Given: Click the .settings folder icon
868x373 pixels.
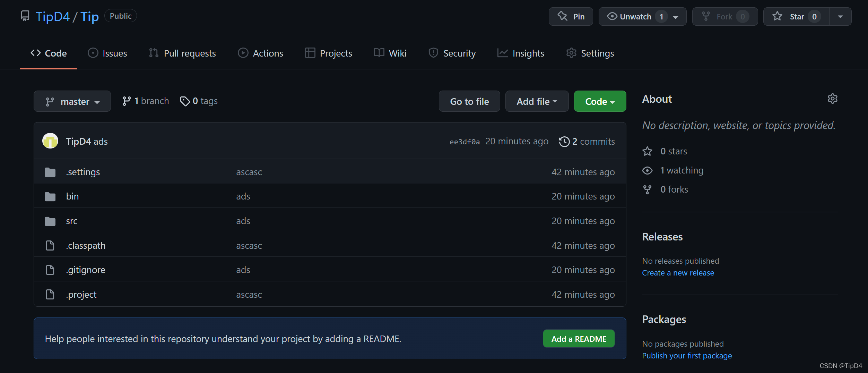Looking at the screenshot, I should tap(50, 172).
